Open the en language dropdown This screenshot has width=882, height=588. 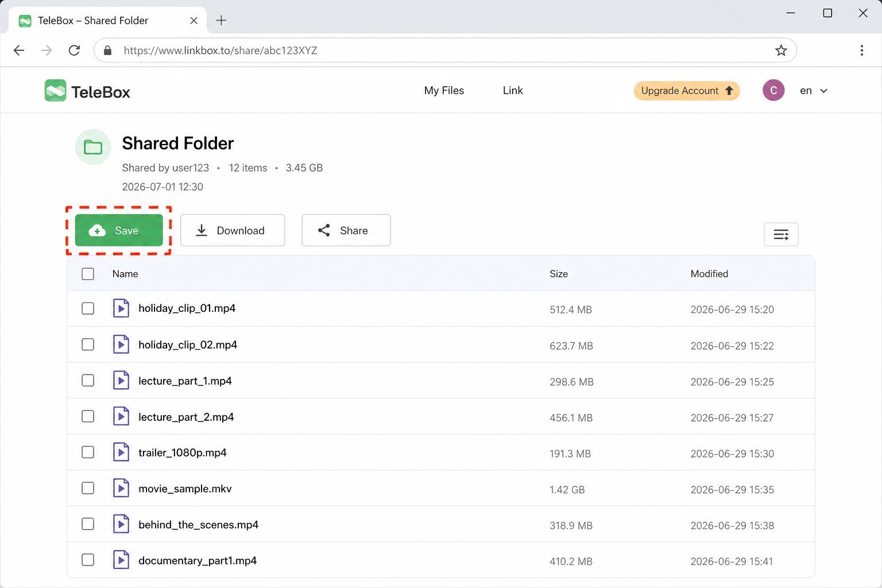[814, 91]
